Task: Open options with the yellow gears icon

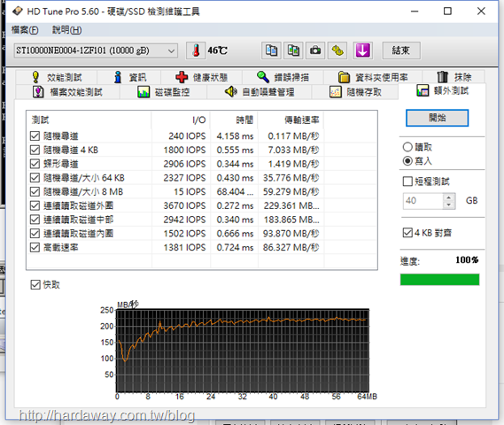Action: [x=337, y=50]
